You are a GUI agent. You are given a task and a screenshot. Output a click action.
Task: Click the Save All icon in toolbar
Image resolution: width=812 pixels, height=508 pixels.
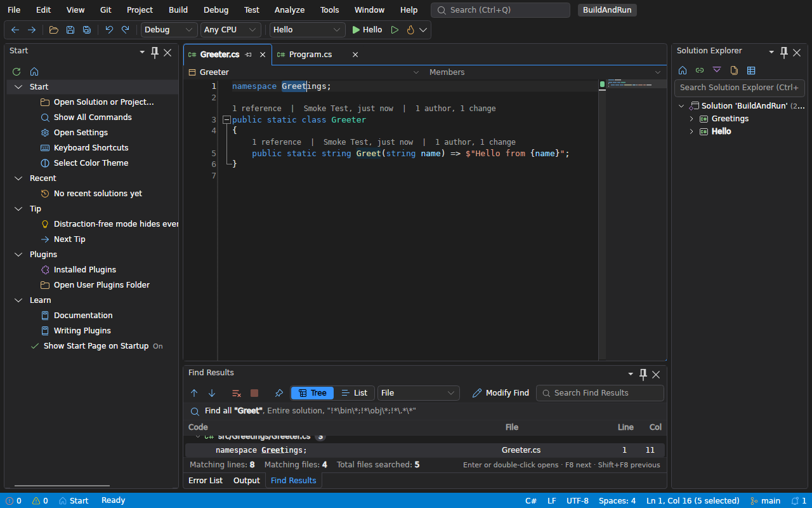87,30
